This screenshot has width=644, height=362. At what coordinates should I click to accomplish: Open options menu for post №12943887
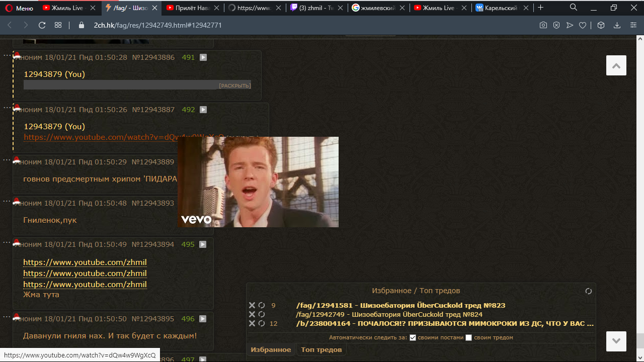click(7, 107)
